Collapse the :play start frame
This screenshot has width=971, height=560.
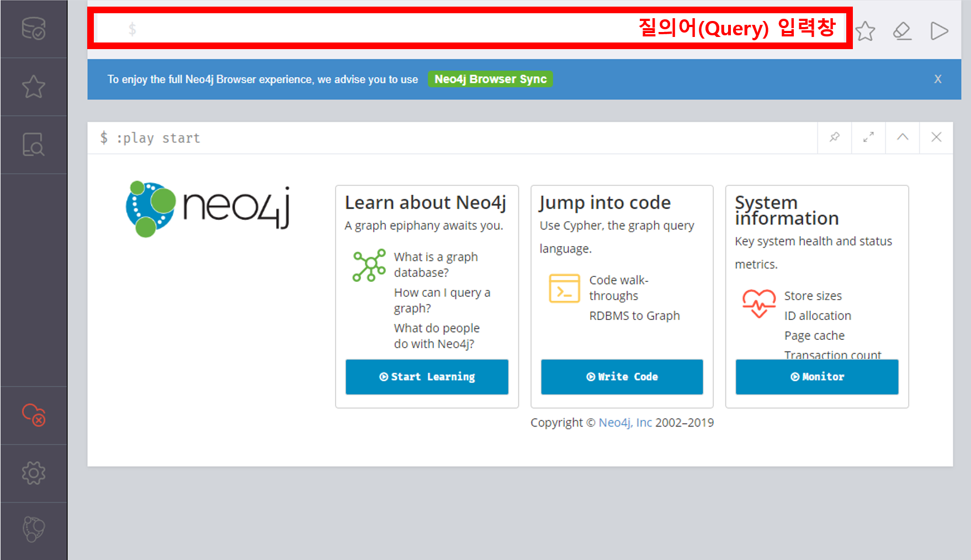[903, 137]
